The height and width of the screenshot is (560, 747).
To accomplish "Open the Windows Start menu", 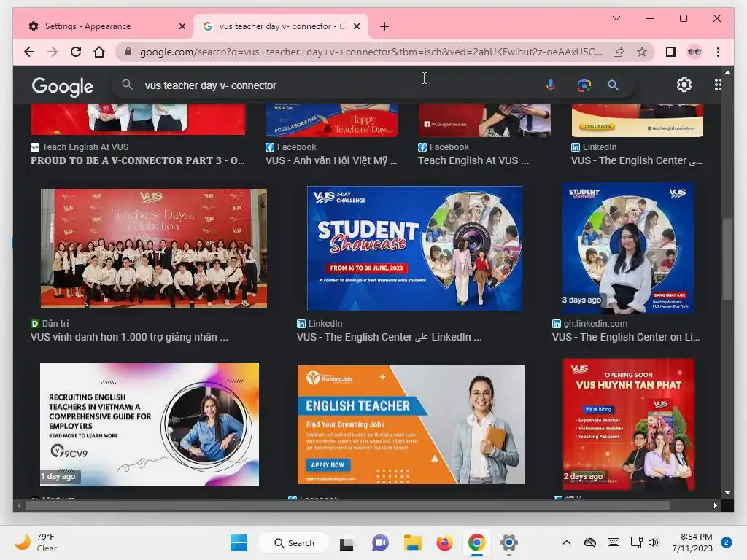I will coord(239,542).
